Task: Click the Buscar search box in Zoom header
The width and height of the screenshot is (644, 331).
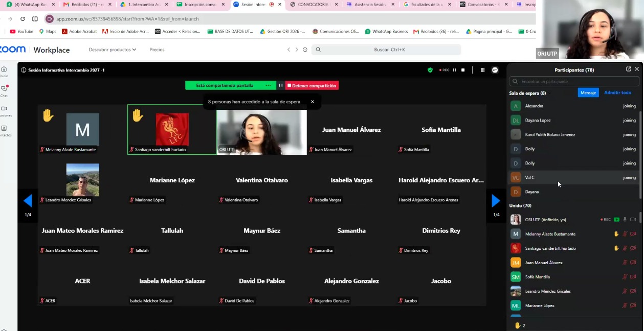Action: point(387,50)
